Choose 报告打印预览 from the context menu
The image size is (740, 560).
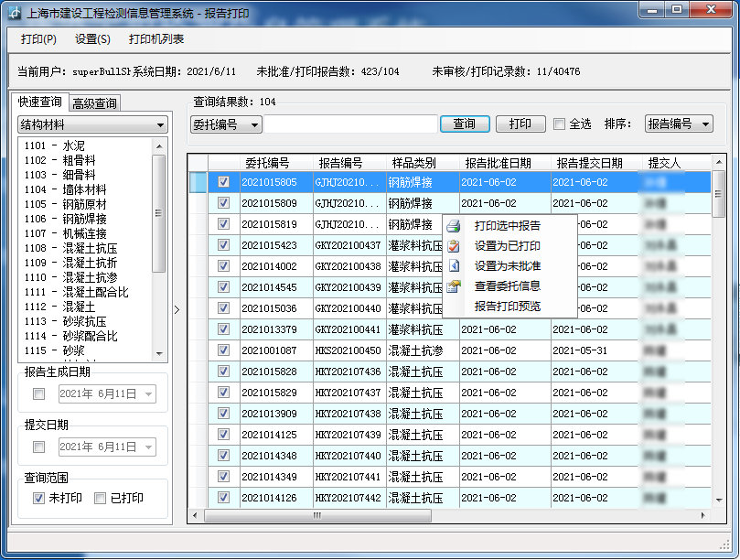pos(507,307)
